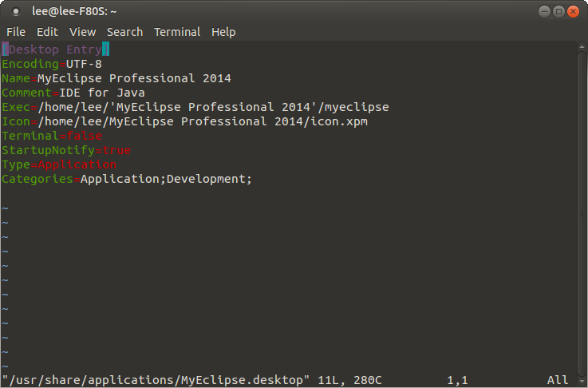Image resolution: width=588 pixels, height=388 pixels.
Task: Open the Edit menu
Action: pyautogui.click(x=47, y=32)
